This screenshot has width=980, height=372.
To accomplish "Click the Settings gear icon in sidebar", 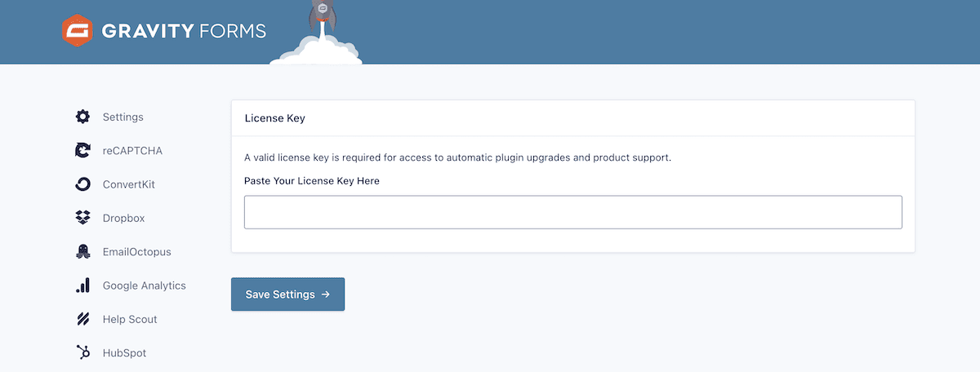I will 82,117.
